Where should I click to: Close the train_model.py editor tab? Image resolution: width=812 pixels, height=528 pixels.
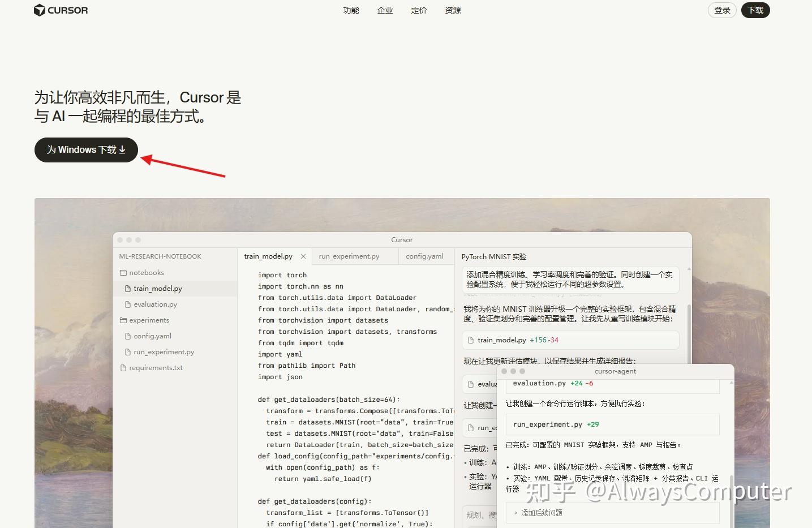(303, 256)
